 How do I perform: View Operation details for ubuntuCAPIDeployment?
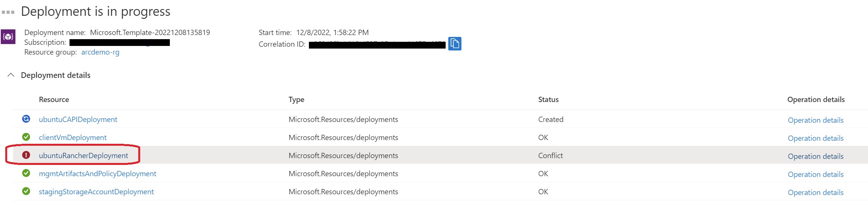[x=815, y=120]
